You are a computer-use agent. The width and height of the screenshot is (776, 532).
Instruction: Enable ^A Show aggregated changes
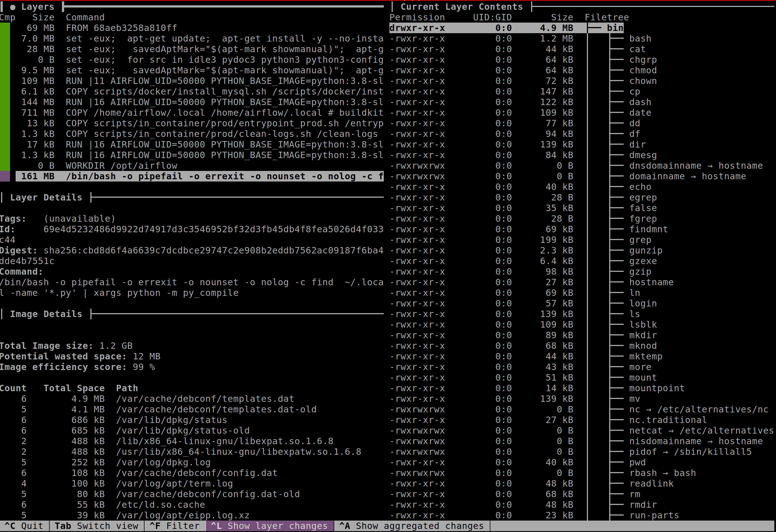pyautogui.click(x=411, y=526)
